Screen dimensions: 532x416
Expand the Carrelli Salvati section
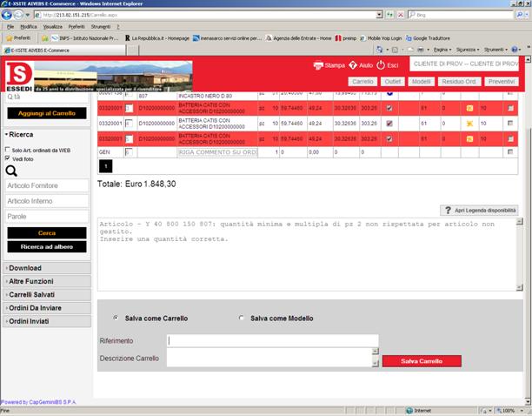[31, 295]
